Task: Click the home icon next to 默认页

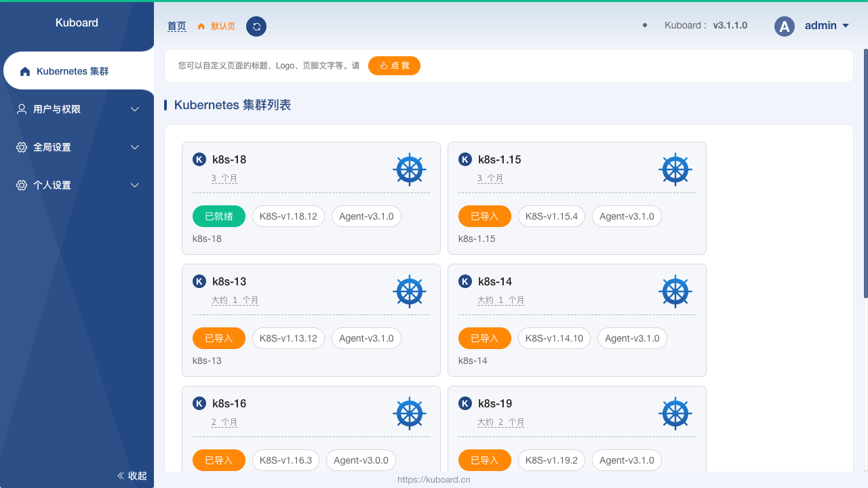Action: click(200, 26)
